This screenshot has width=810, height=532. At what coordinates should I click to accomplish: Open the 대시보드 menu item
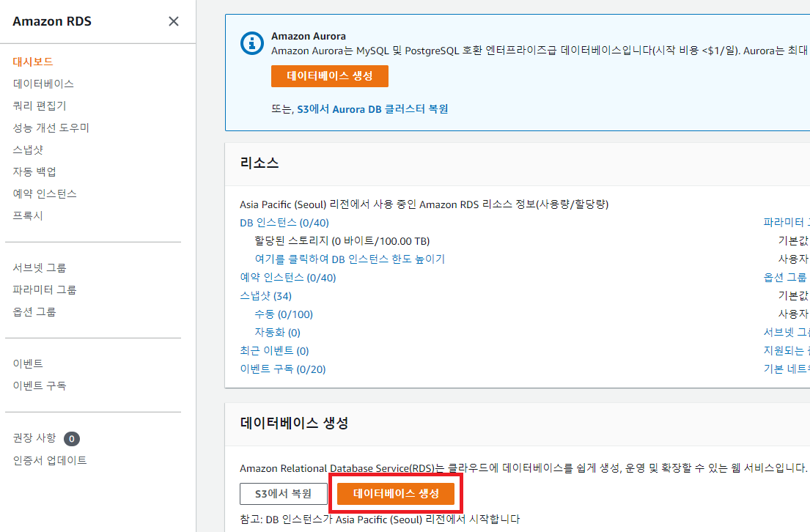(x=33, y=62)
